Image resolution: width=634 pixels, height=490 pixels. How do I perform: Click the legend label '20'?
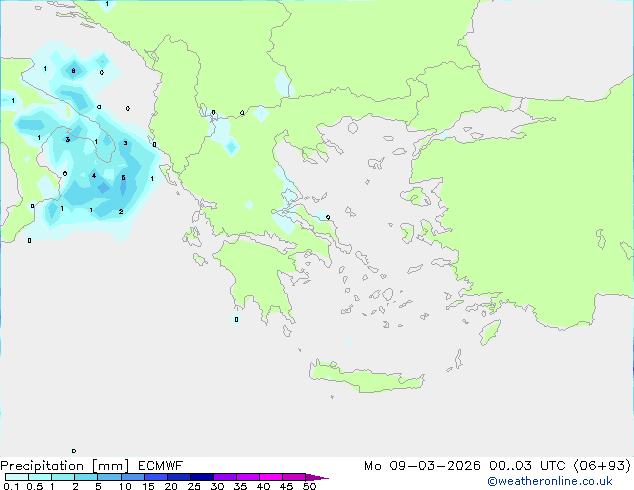pyautogui.click(x=171, y=486)
